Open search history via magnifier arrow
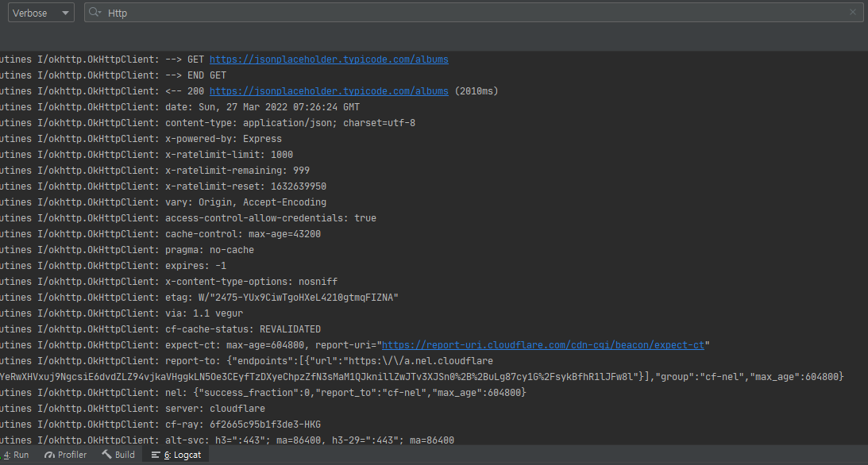This screenshot has height=465, width=868. [102, 14]
